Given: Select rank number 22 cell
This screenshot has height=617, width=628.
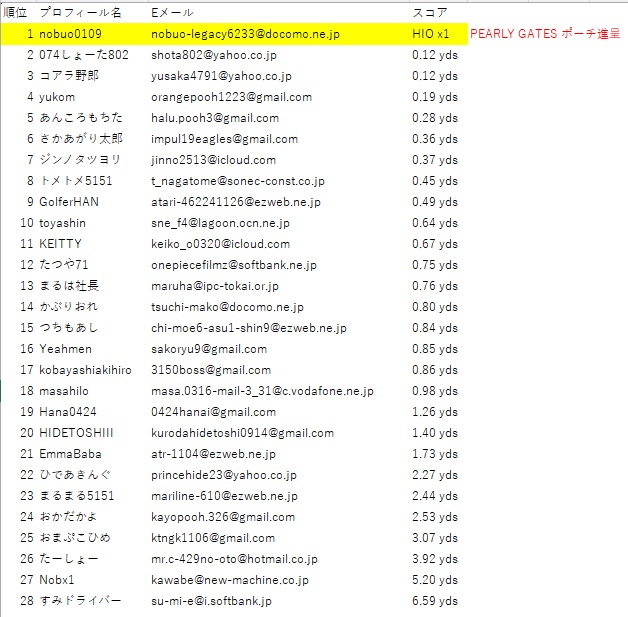Looking at the screenshot, I should [x=26, y=475].
